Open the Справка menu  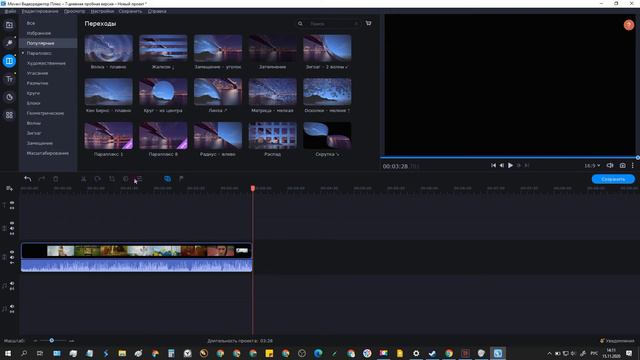(x=157, y=11)
